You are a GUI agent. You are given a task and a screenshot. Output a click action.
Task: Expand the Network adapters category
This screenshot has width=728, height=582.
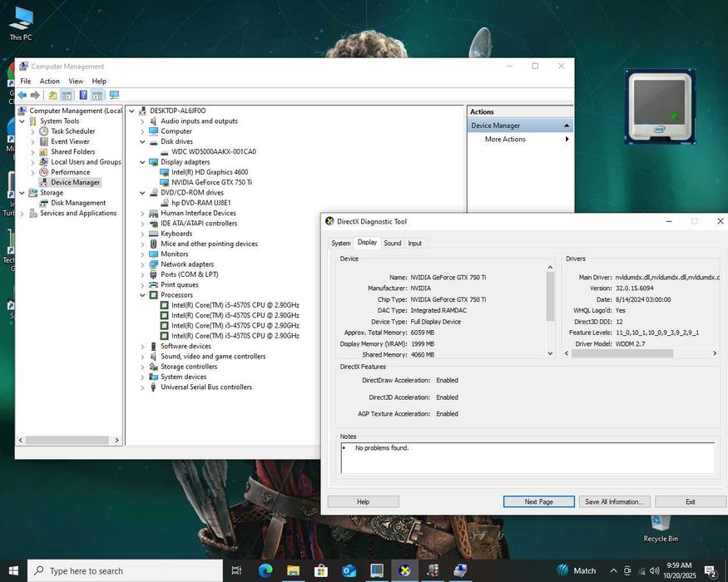[x=142, y=264]
